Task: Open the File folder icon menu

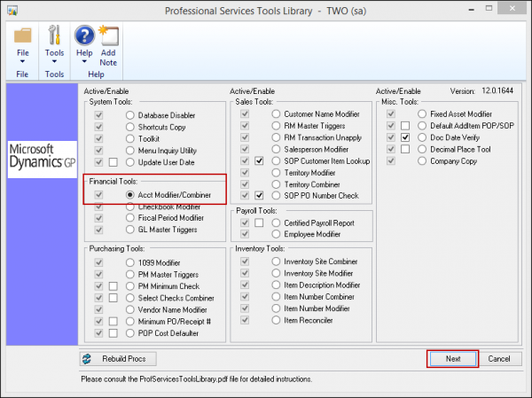Action: (23, 35)
